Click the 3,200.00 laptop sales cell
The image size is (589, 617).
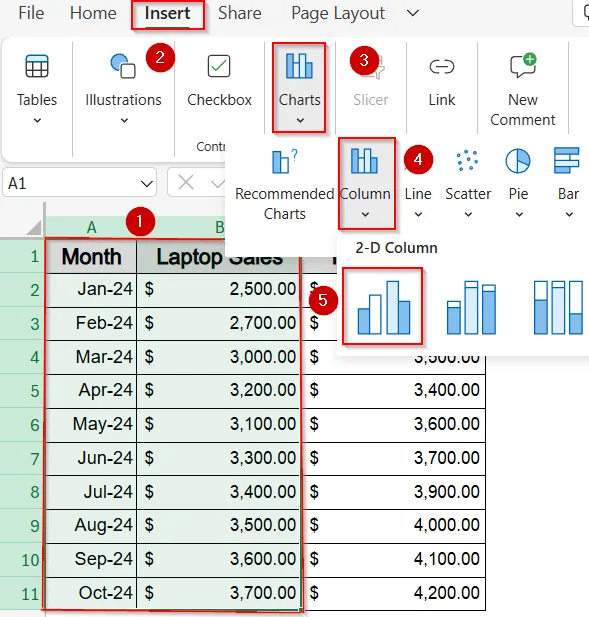218,391
